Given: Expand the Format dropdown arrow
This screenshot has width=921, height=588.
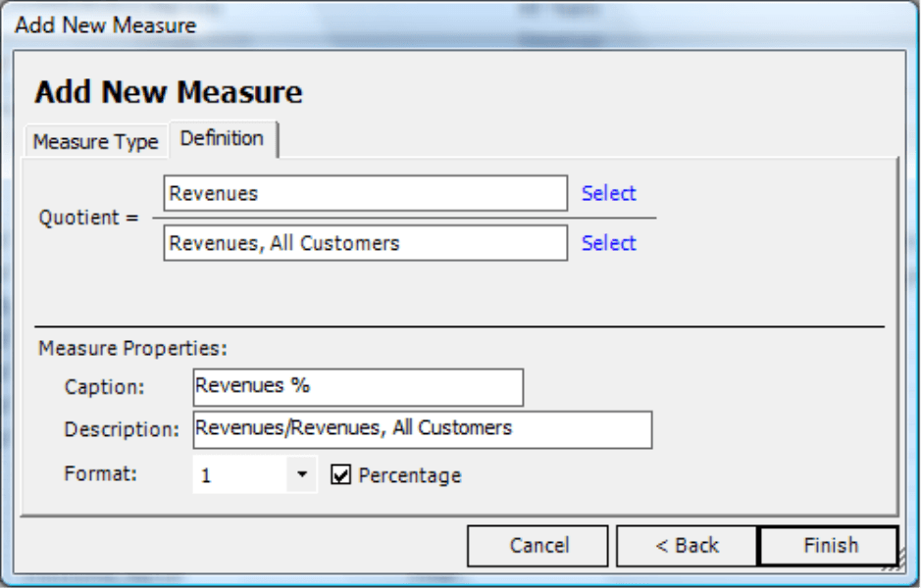Looking at the screenshot, I should coord(302,474).
